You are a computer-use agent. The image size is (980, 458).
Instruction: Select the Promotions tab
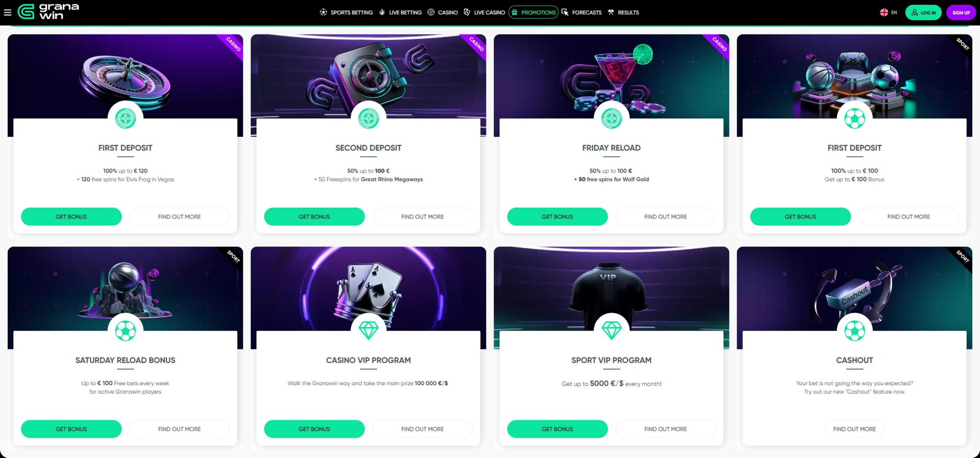tap(533, 12)
